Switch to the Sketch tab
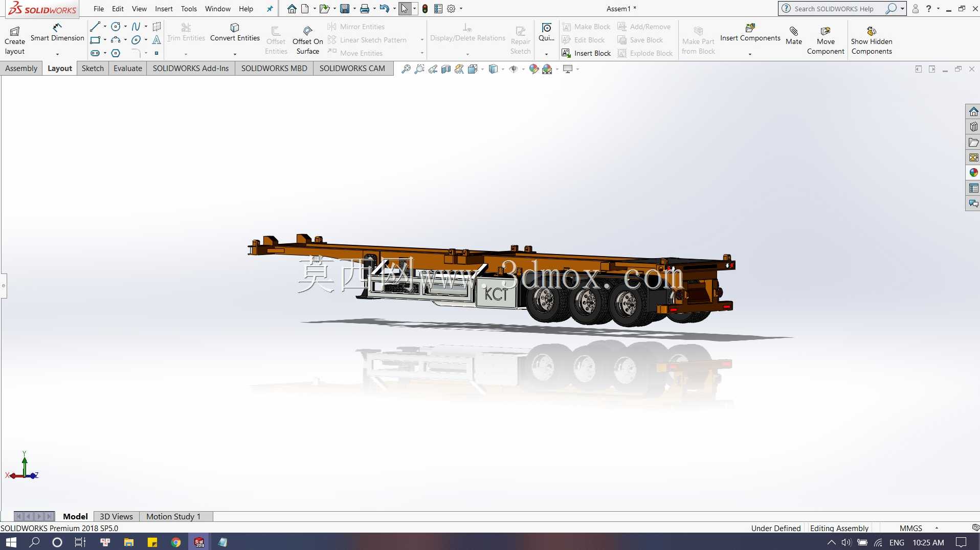 click(93, 68)
